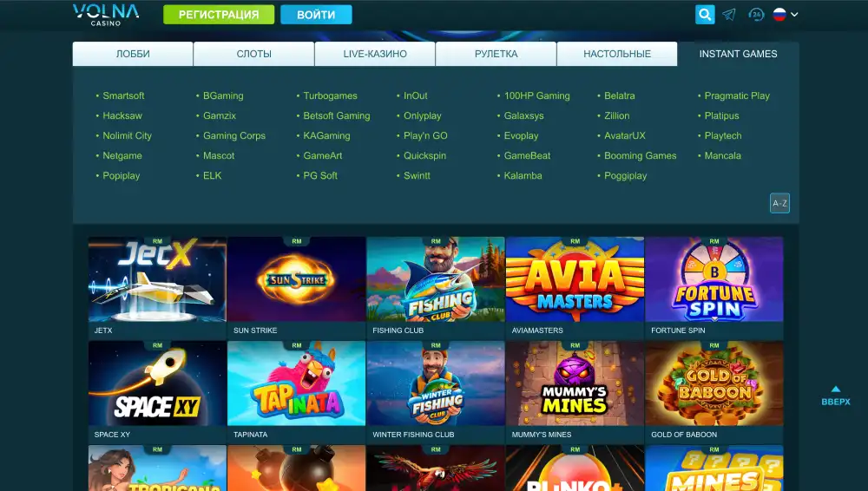868x491 pixels.
Task: Choose the Turbogames provider link
Action: [x=330, y=95]
